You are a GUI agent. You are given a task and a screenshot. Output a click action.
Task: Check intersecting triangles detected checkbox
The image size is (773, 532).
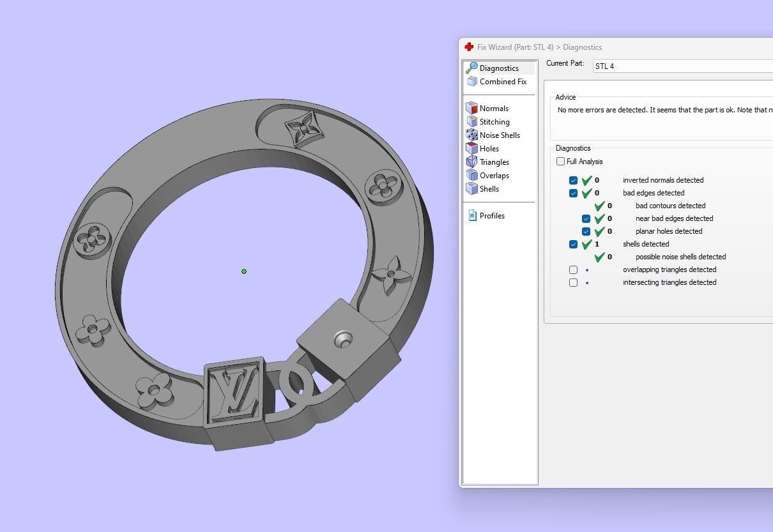tap(573, 282)
